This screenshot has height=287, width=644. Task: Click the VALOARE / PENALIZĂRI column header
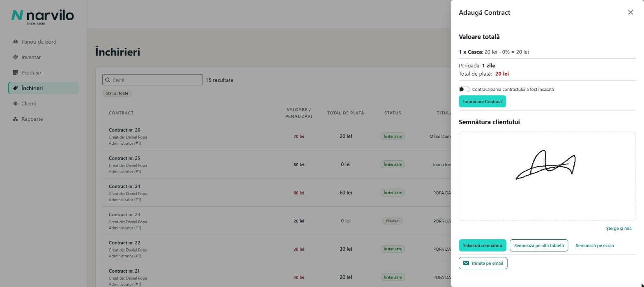click(299, 113)
